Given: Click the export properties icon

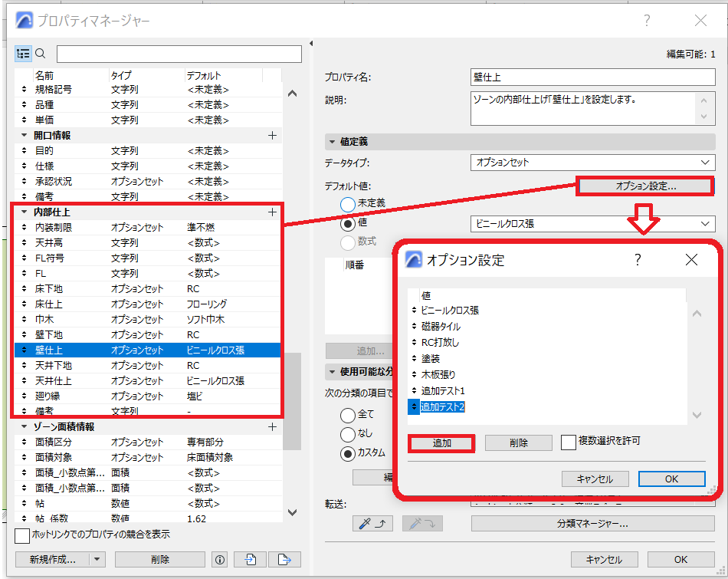Looking at the screenshot, I should pos(284,560).
